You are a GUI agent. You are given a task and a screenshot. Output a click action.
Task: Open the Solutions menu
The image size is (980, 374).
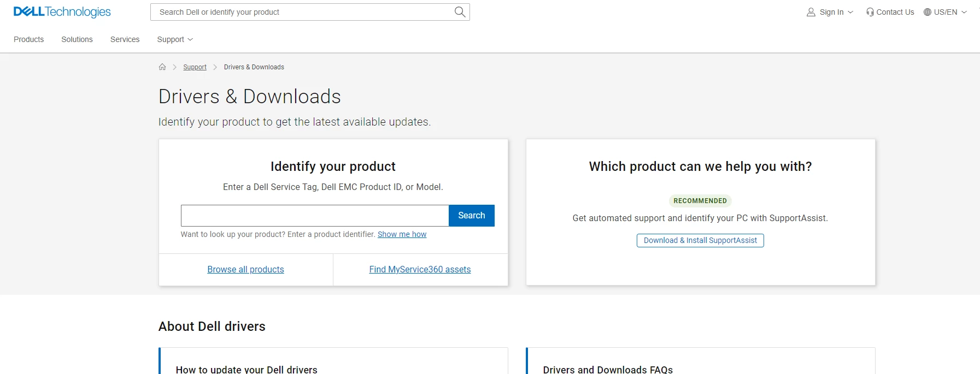(77, 39)
